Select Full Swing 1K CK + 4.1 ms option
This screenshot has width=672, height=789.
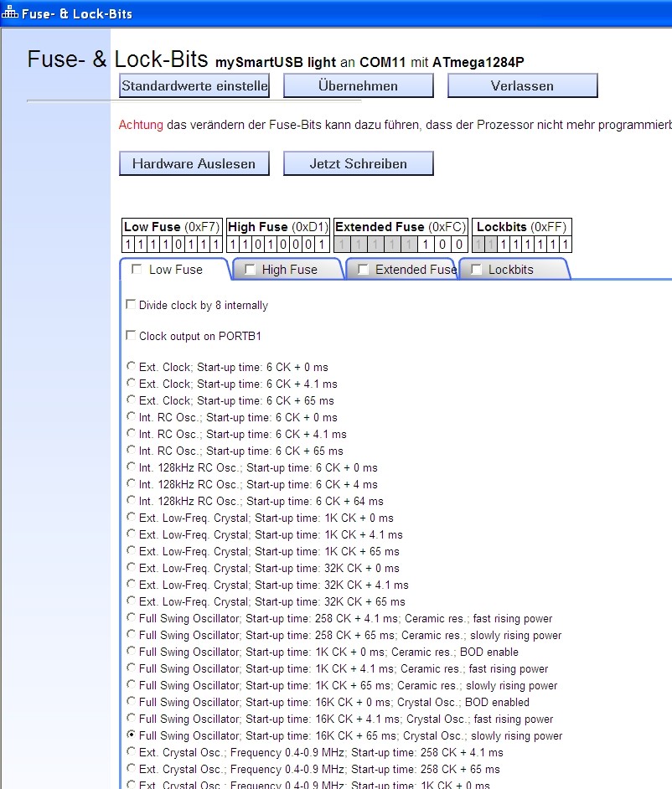click(x=131, y=668)
